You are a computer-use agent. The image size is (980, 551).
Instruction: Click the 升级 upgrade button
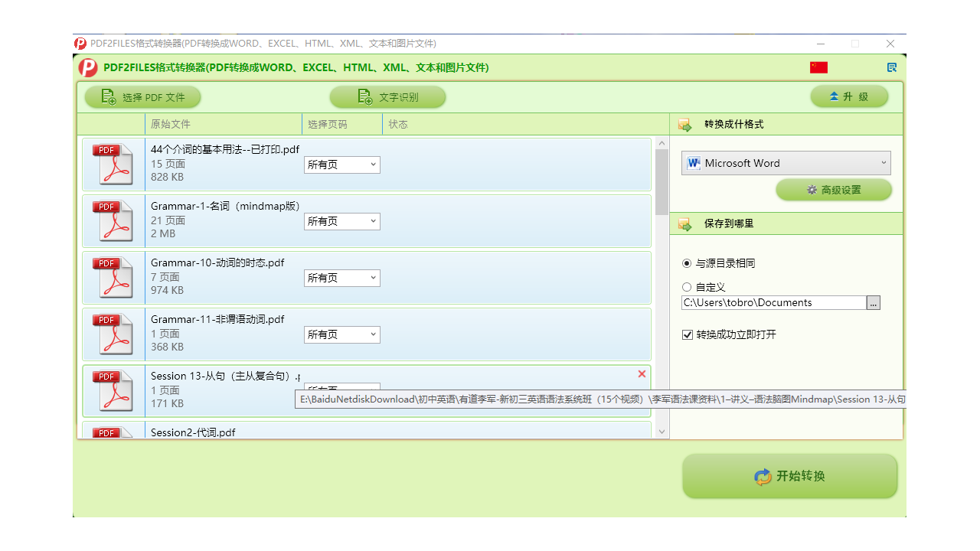click(x=850, y=96)
